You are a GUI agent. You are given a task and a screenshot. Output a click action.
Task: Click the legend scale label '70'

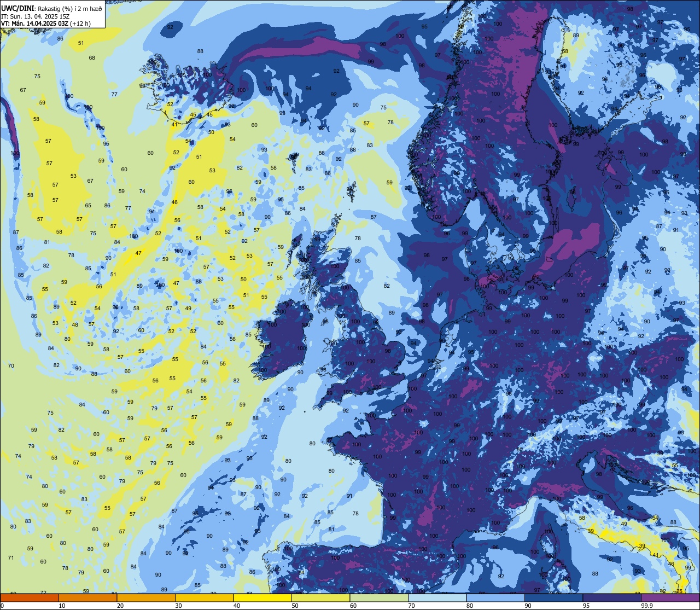point(411,606)
